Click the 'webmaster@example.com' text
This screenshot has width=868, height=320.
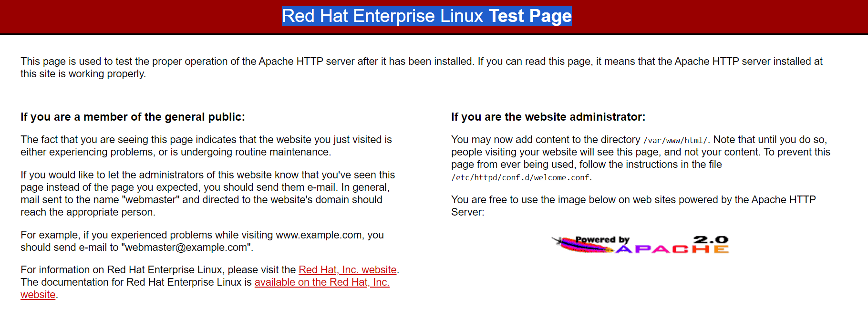(187, 248)
